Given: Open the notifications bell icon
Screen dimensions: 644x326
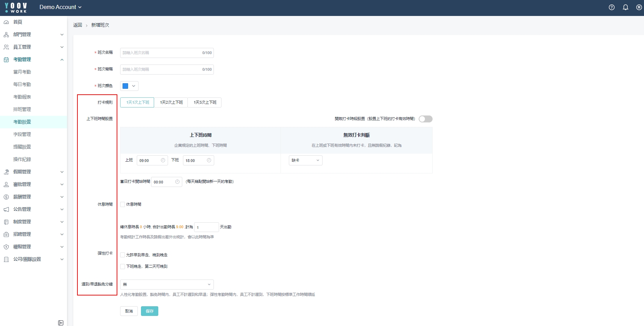Looking at the screenshot, I should [x=626, y=7].
